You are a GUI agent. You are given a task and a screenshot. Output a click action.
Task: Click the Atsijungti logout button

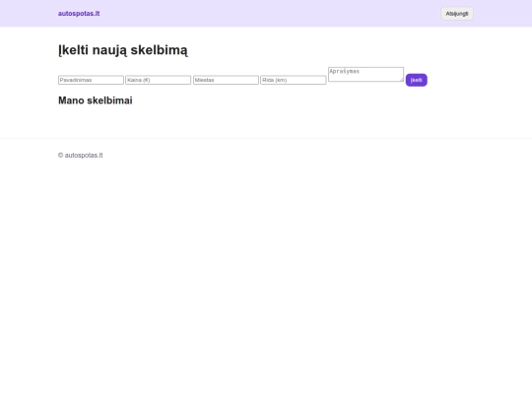tap(457, 14)
